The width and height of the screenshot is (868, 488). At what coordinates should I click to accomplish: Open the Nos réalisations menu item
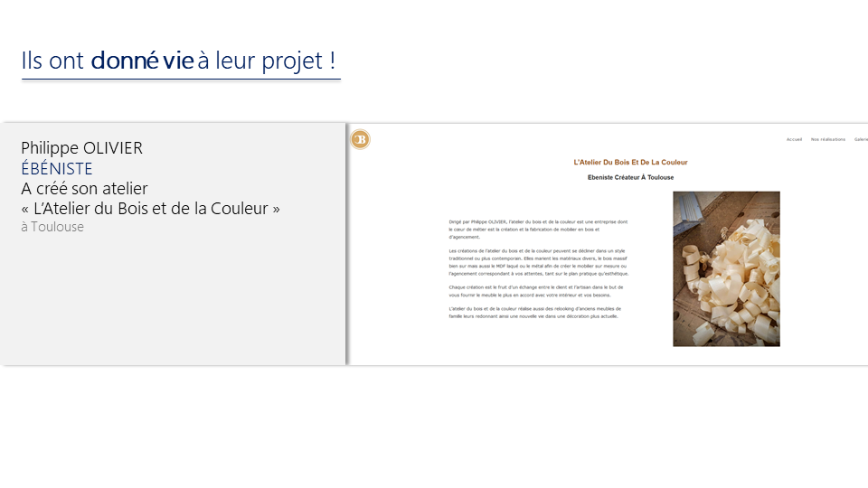point(827,139)
